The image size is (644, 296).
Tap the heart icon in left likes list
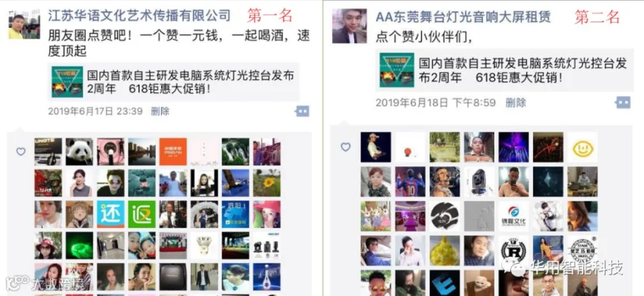21,152
